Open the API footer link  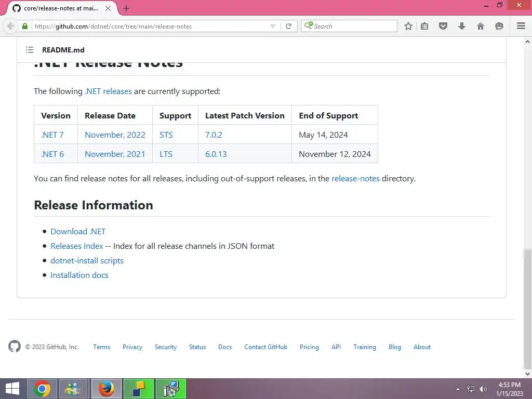pyautogui.click(x=336, y=347)
